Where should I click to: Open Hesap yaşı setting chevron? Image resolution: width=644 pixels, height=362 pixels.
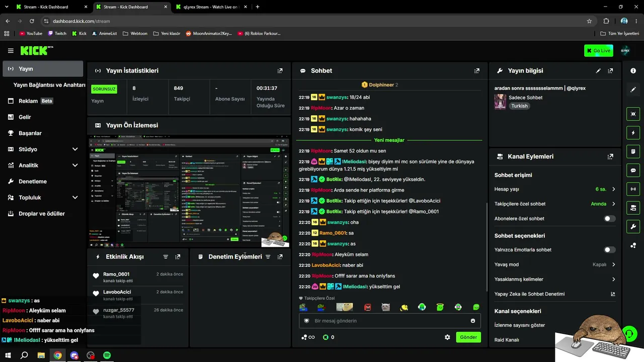[x=613, y=190]
